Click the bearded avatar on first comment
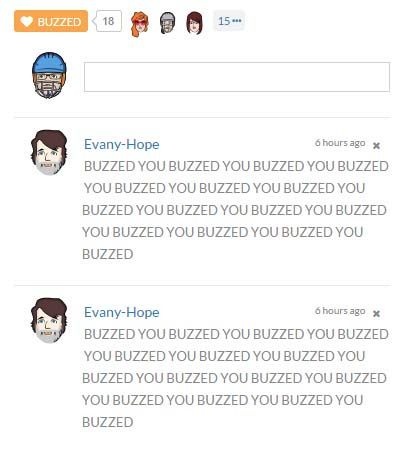Image resolution: width=404 pixels, height=455 pixels. (x=49, y=153)
